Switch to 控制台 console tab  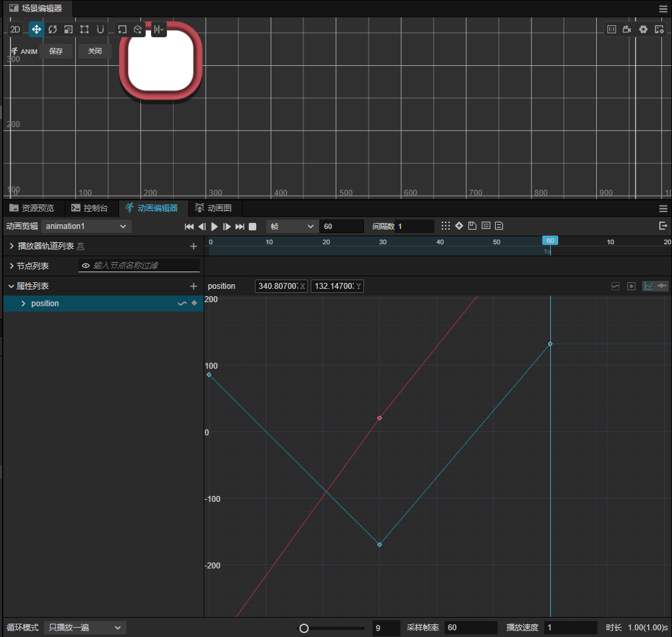(89, 208)
